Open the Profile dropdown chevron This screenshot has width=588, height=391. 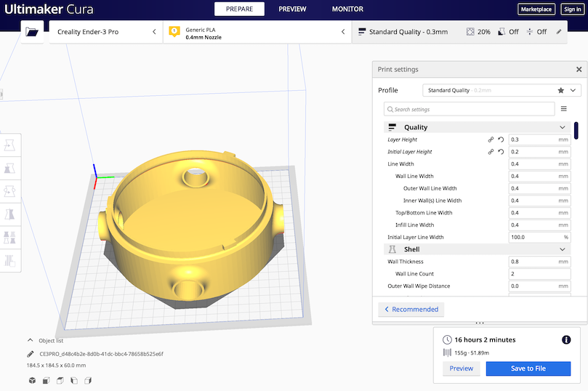pos(573,90)
